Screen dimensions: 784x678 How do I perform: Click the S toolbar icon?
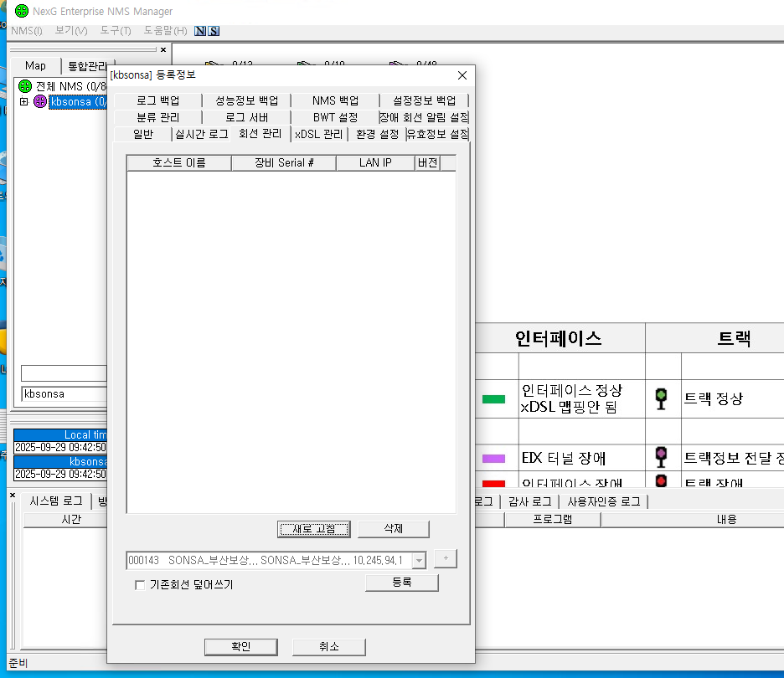click(x=214, y=31)
